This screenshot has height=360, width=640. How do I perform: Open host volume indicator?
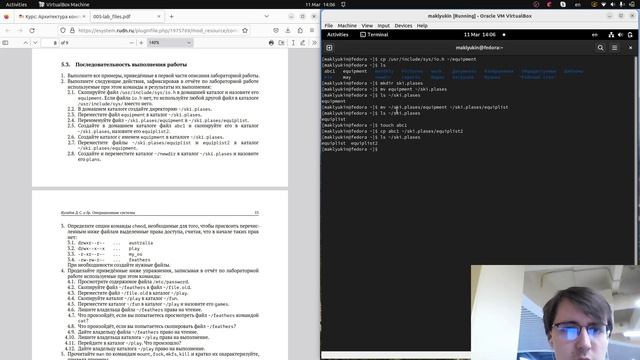point(613,4)
